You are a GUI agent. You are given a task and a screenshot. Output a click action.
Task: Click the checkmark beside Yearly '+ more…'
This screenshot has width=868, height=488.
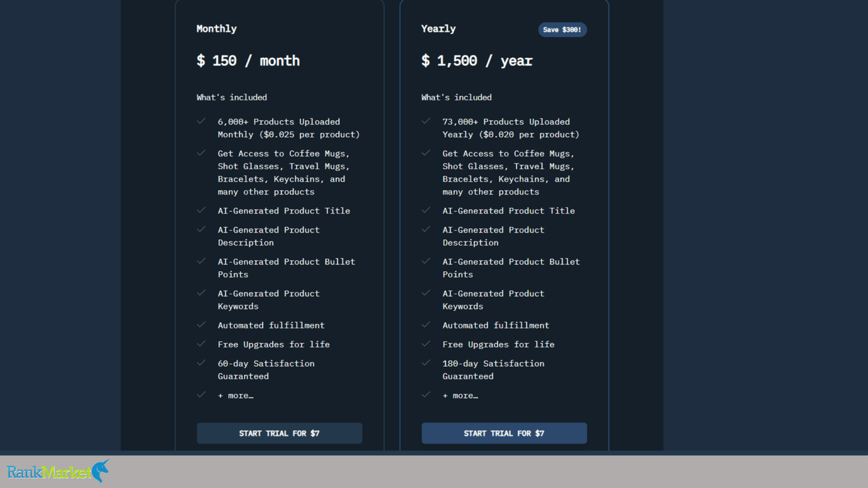click(426, 394)
